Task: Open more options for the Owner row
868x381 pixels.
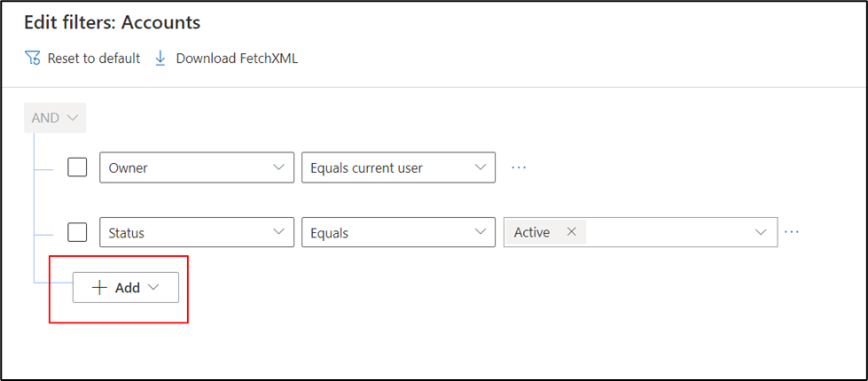Action: pyautogui.click(x=520, y=167)
